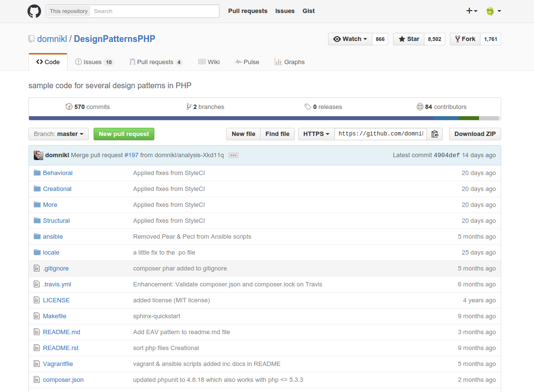The width and height of the screenshot is (534, 392).
Task: Star the repository
Action: 409,39
